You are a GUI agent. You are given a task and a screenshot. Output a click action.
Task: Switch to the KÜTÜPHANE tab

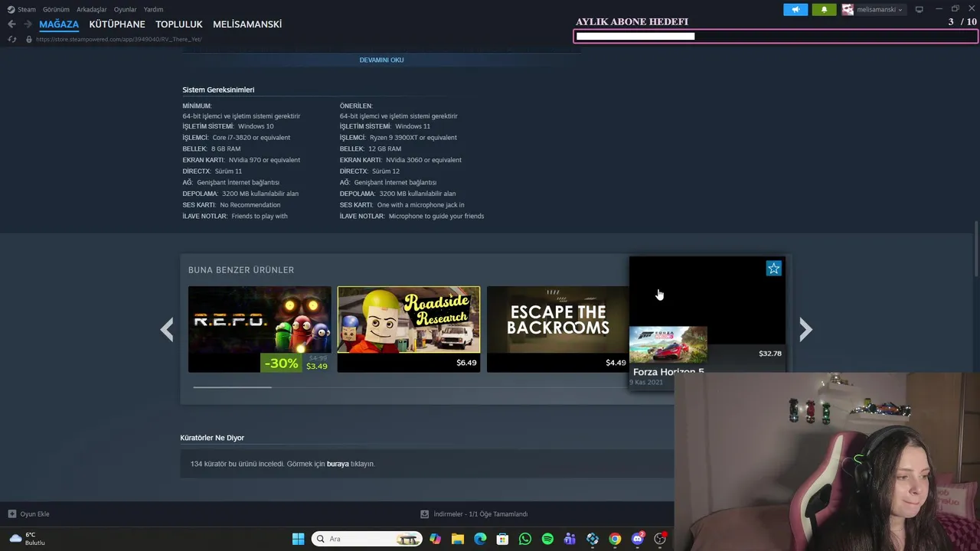[117, 24]
